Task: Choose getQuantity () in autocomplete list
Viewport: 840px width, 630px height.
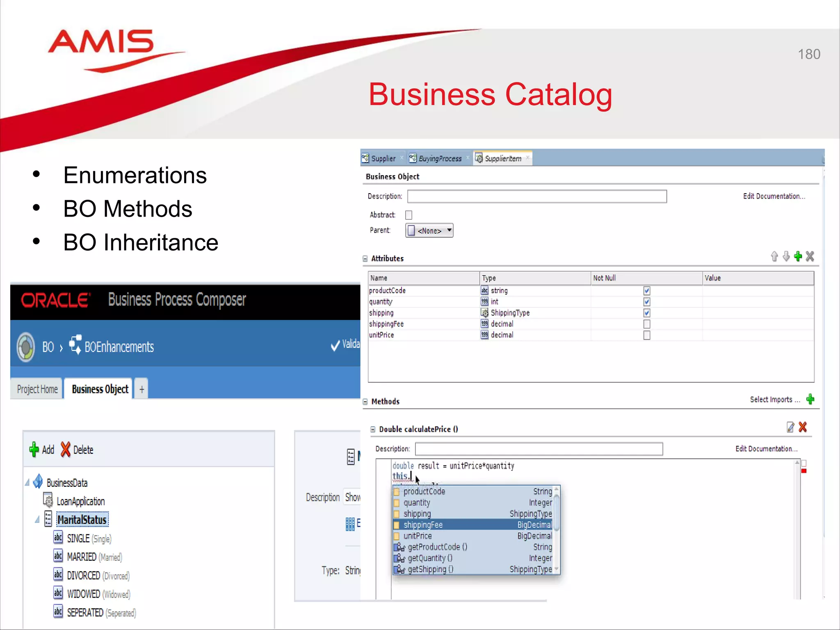Action: 473,558
